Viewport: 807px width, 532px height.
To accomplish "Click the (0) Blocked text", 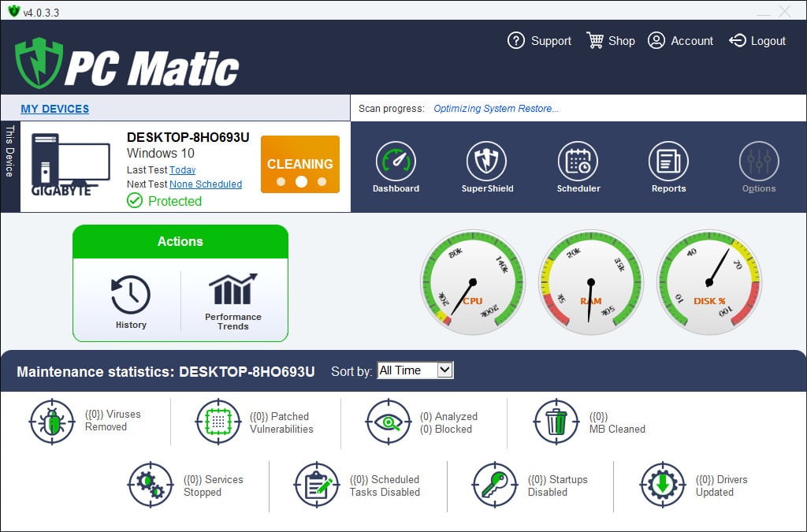I will point(446,429).
